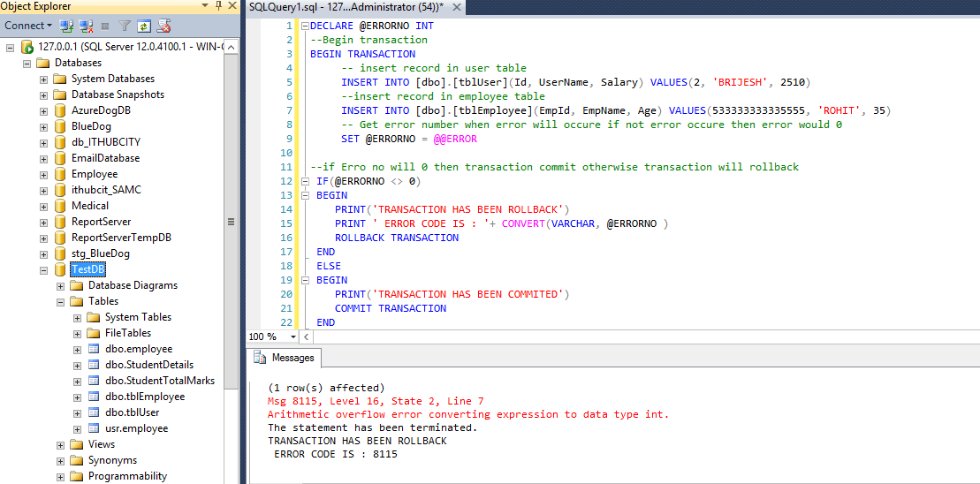Expand the FileTables folder

78,334
